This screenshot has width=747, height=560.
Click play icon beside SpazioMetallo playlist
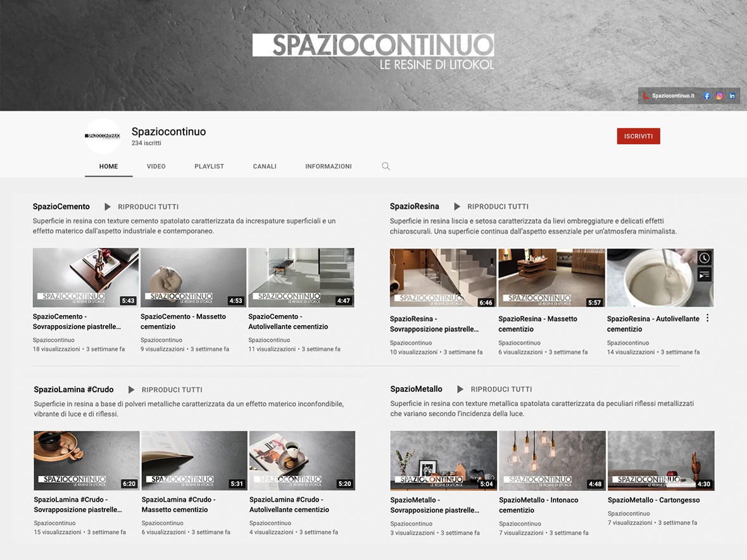coord(460,389)
